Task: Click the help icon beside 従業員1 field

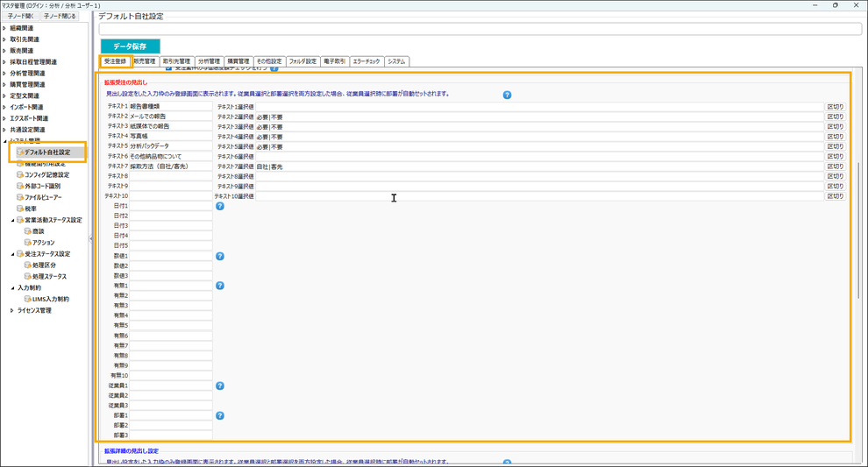Action: (x=220, y=386)
